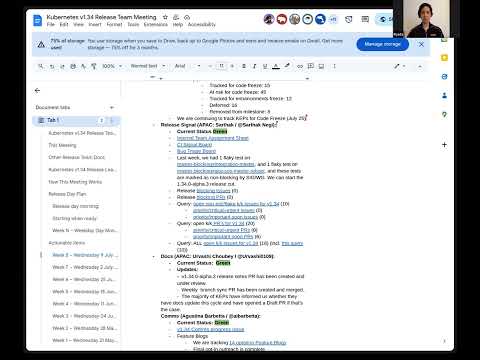Open the Arial font dropdown
Viewport: 480px width, 360px height.
[x=188, y=66]
